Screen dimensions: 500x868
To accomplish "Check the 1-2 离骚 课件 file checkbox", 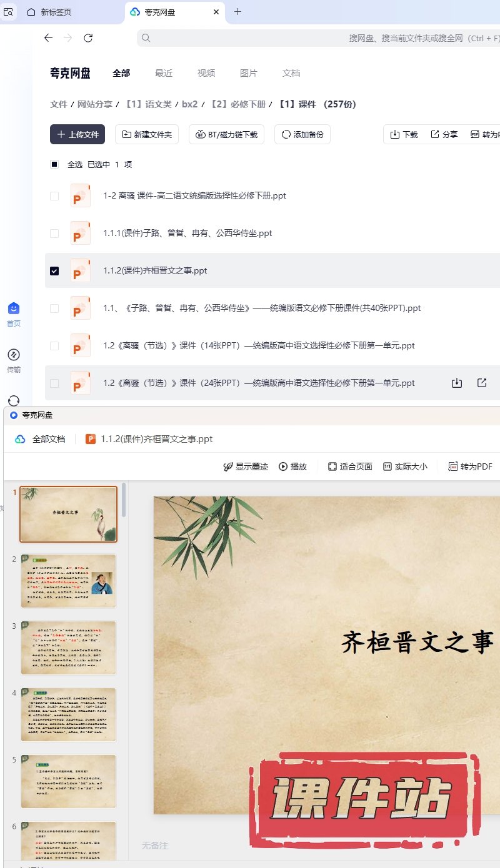I will coord(54,195).
